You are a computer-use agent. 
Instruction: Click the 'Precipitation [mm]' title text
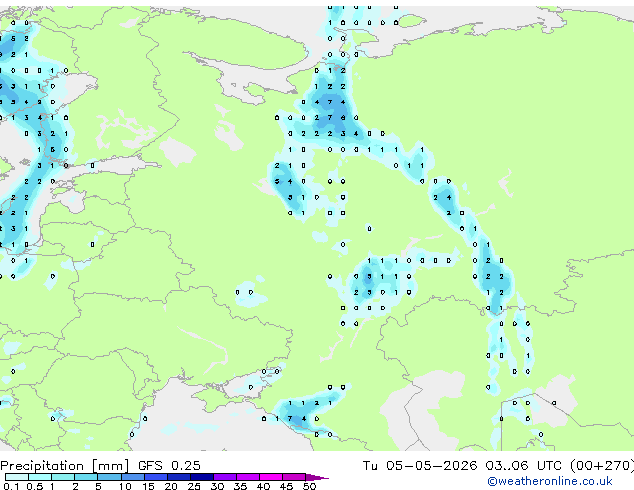[65, 466]
